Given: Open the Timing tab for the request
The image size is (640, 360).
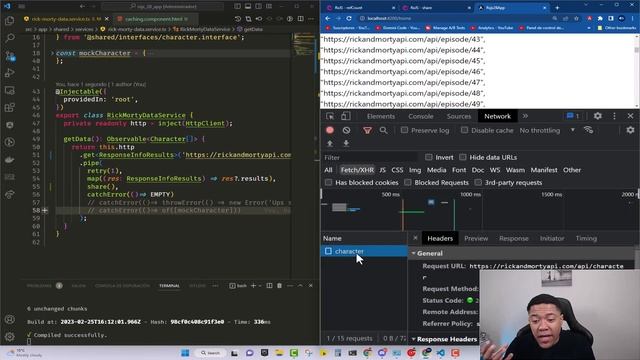Looking at the screenshot, I should (x=586, y=238).
